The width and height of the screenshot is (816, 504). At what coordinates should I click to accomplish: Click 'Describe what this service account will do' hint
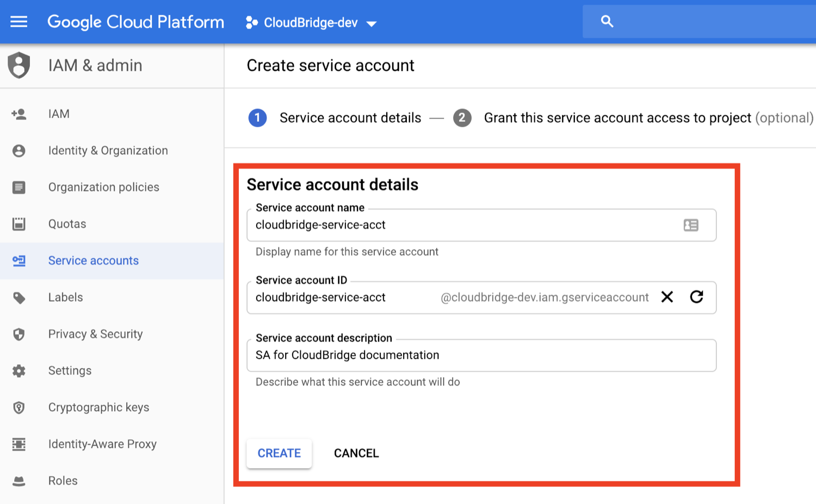[x=358, y=382]
